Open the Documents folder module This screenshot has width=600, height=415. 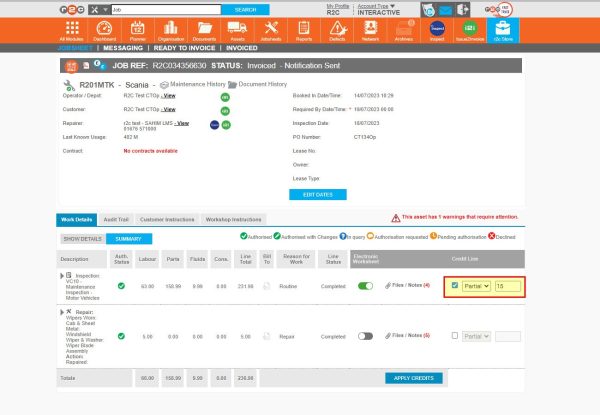coord(204,31)
